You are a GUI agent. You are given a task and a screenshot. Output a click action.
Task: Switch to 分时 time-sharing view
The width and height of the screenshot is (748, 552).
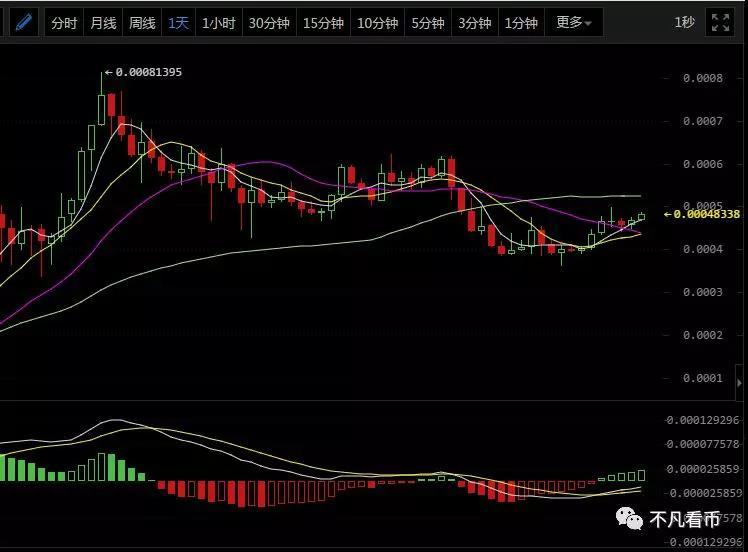click(x=64, y=22)
